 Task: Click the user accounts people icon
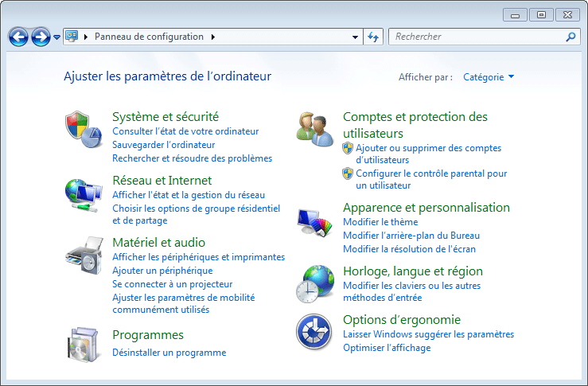[x=314, y=129]
